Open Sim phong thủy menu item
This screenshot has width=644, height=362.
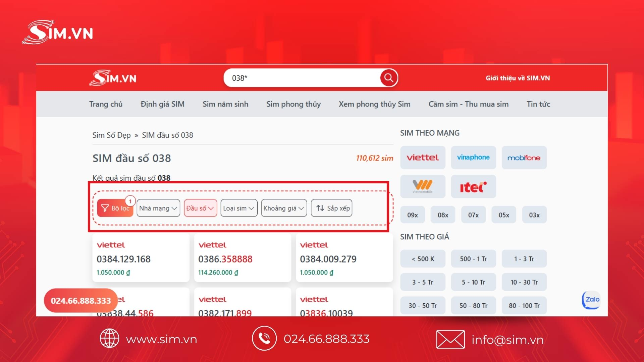(293, 104)
